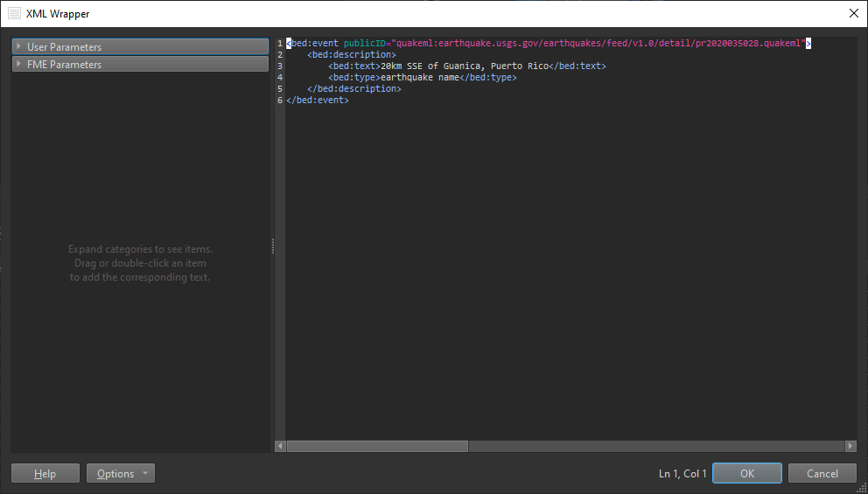Click the window resize grip

[861, 487]
